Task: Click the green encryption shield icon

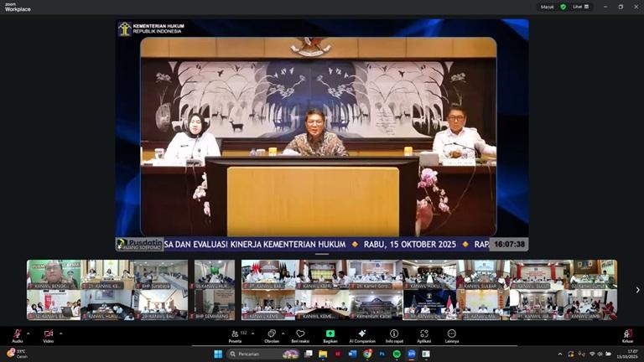Action: point(563,7)
